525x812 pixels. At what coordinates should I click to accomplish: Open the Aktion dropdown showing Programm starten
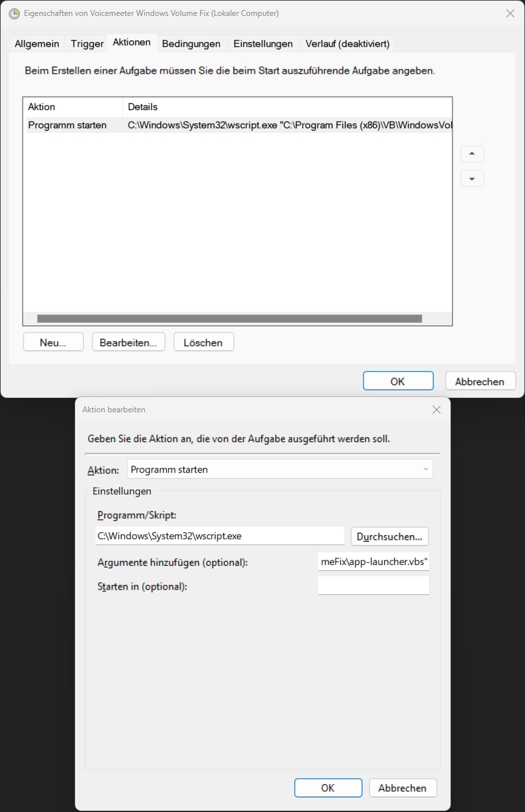point(280,469)
